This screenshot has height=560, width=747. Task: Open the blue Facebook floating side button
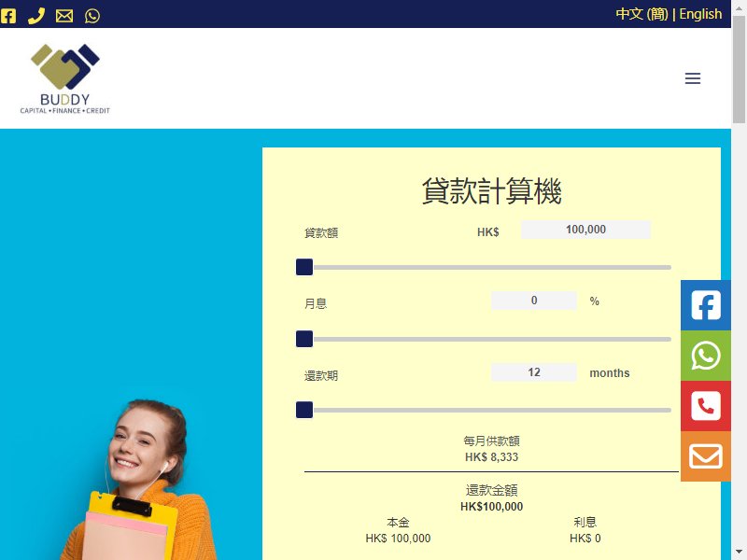coord(706,305)
